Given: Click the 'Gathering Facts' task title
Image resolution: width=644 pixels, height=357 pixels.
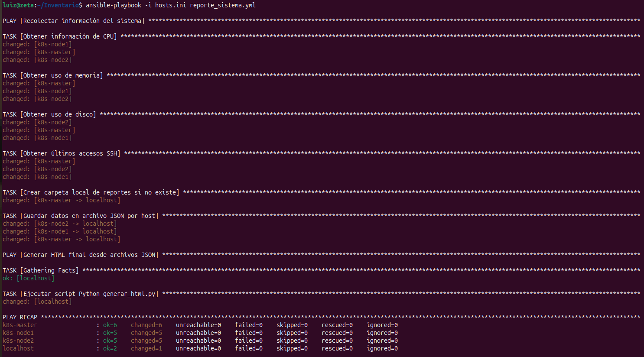Looking at the screenshot, I should coord(50,270).
